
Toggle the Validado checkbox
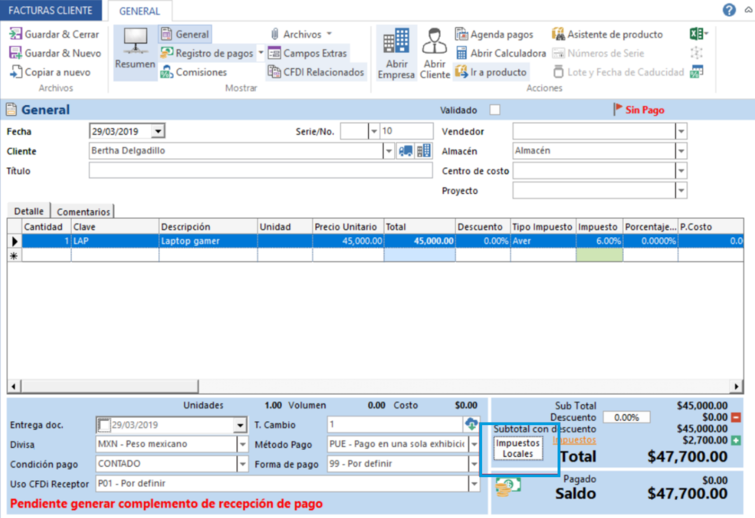(x=495, y=110)
